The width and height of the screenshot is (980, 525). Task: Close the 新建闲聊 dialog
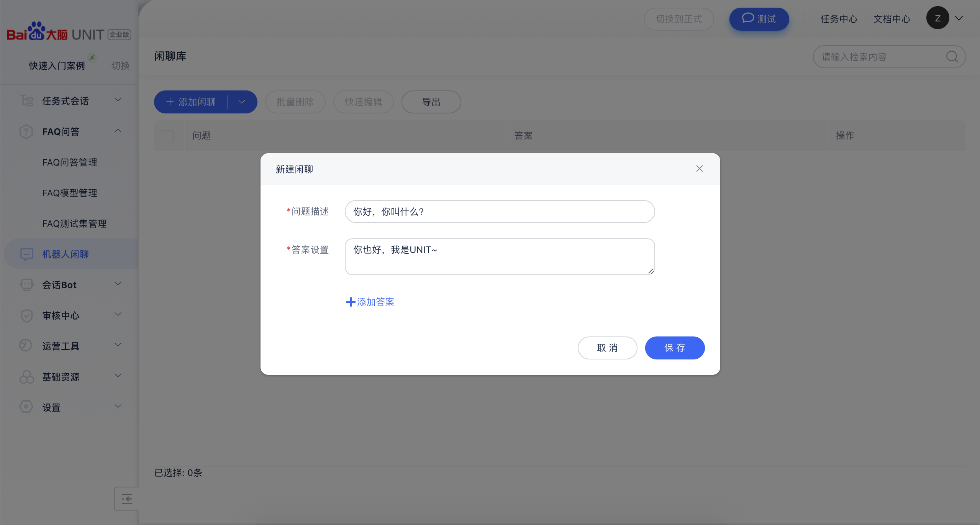(699, 169)
